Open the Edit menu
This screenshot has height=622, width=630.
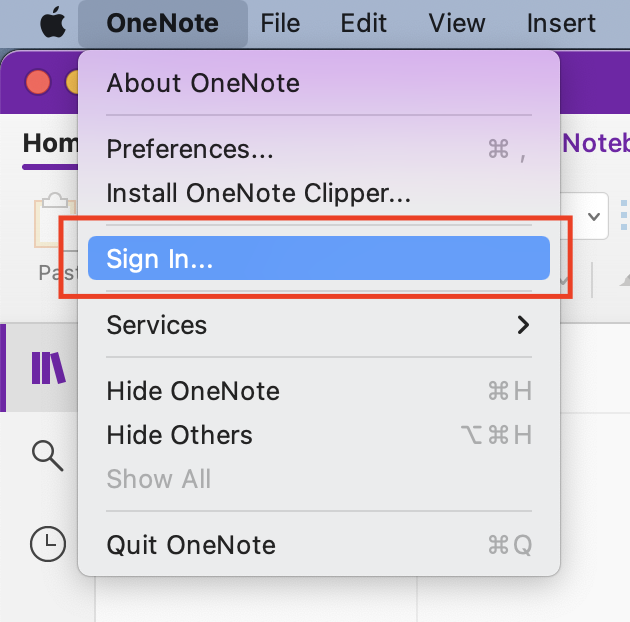(x=364, y=23)
